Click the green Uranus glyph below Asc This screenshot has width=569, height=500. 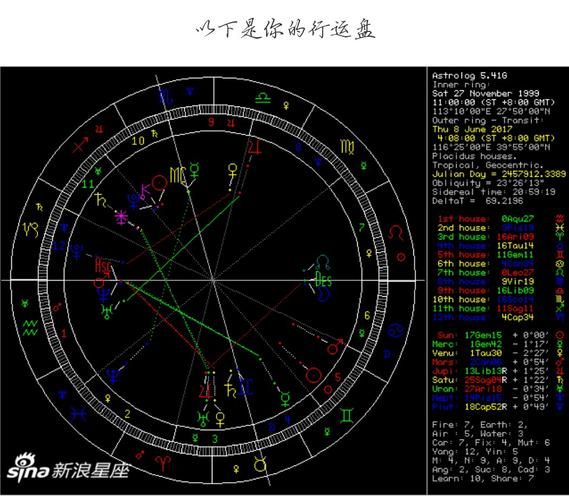click(x=108, y=311)
